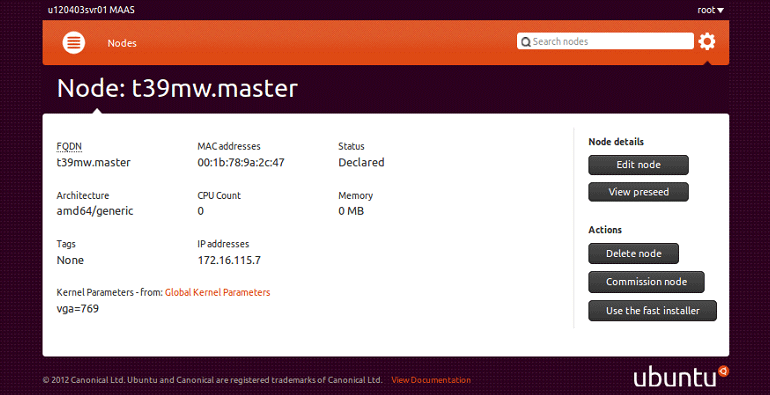Click the Node details heading
This screenshot has width=770, height=395.
616,142
